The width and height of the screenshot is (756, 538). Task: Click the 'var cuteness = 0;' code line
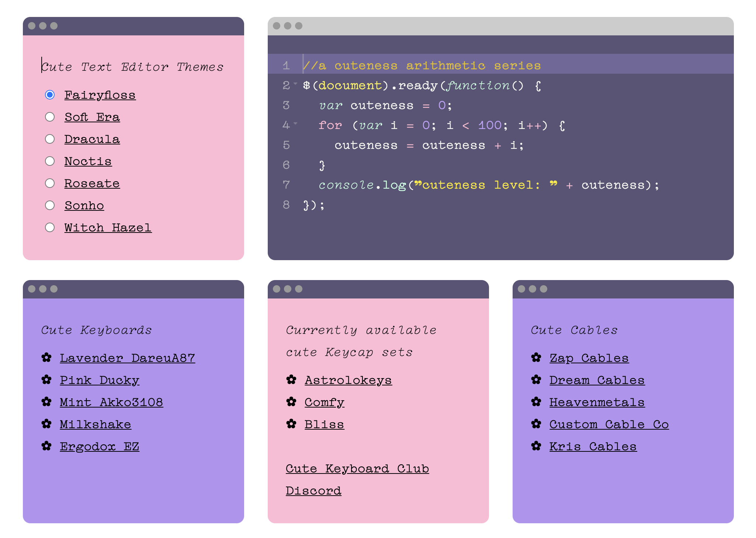click(385, 105)
